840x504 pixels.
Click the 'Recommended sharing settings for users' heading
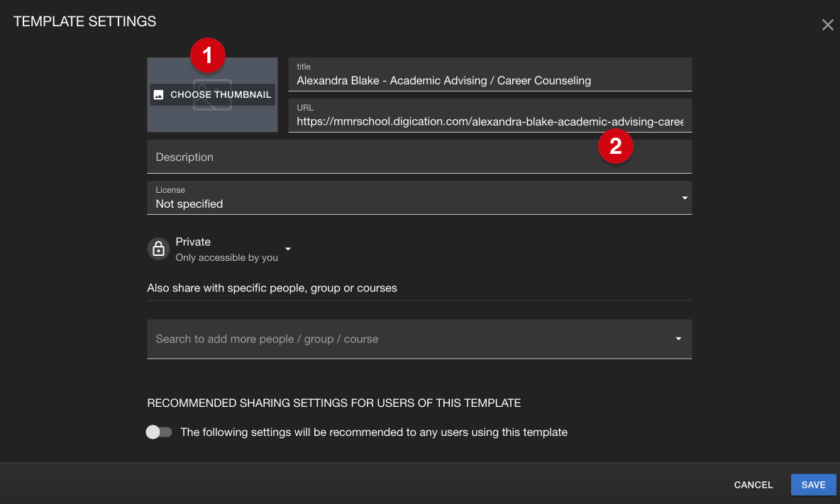333,403
